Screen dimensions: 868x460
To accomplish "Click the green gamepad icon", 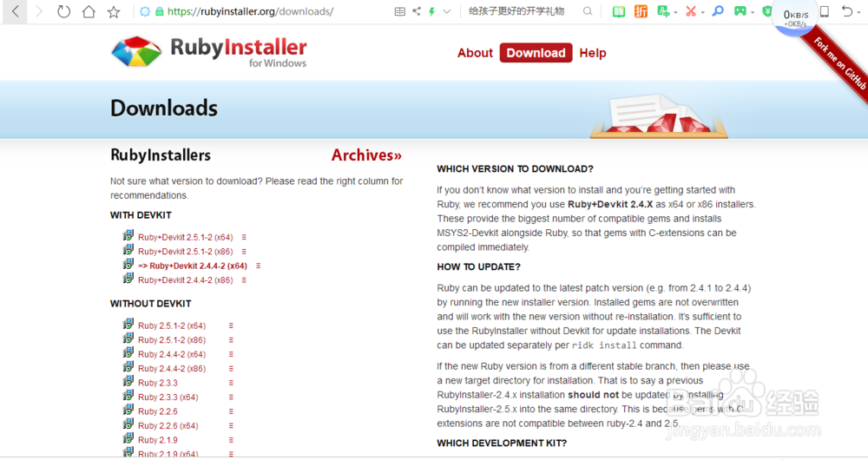I will point(740,11).
